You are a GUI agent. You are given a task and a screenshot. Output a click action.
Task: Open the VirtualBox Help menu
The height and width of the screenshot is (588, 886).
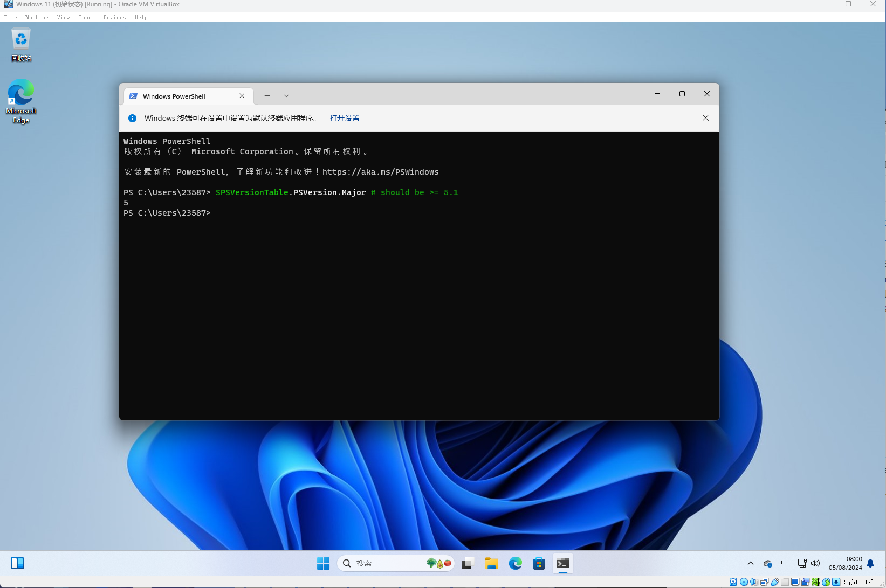[x=141, y=17]
